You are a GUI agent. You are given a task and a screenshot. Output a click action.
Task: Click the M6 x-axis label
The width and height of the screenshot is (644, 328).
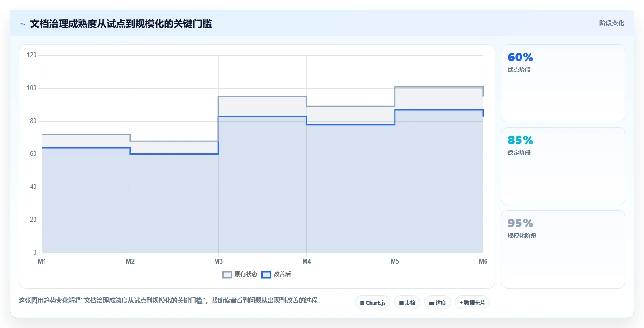[483, 262]
